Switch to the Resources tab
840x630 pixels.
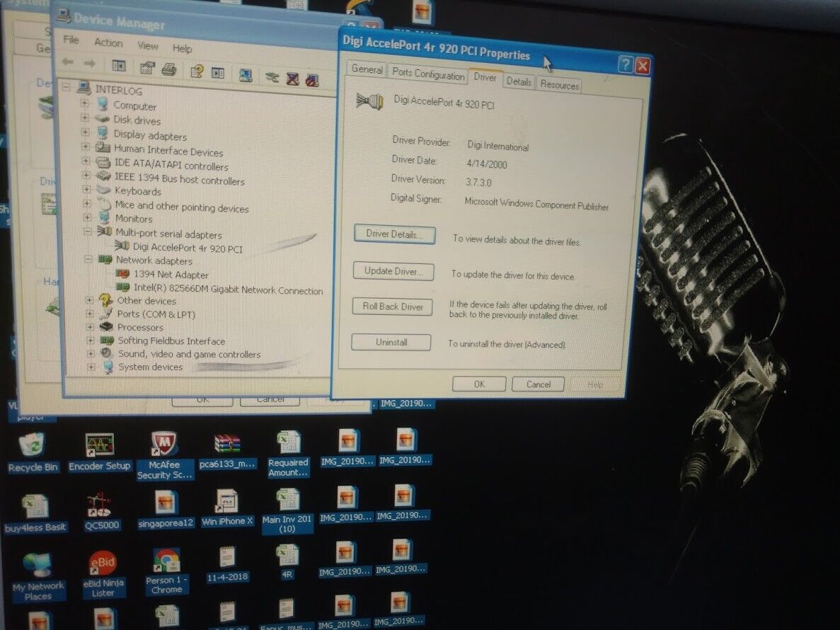click(x=560, y=85)
